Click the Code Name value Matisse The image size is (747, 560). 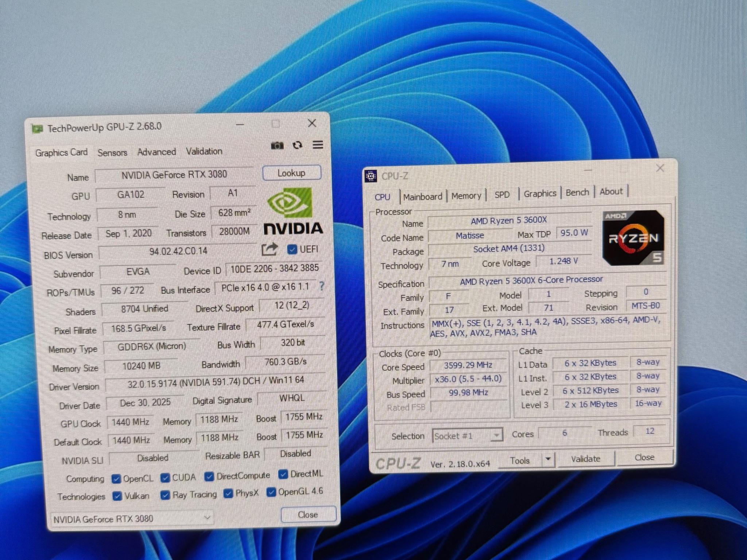tap(470, 236)
